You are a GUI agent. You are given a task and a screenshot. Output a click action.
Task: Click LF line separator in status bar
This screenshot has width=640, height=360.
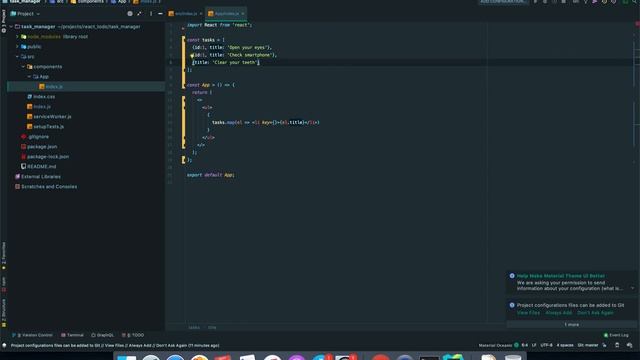coord(534,345)
